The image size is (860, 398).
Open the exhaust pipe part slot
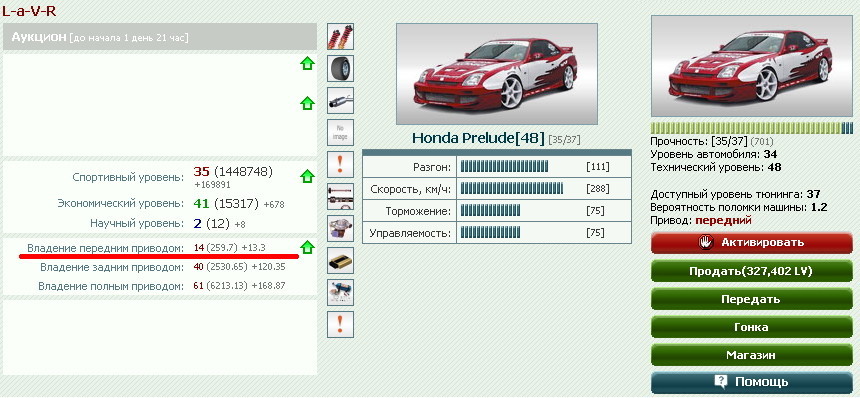341,100
